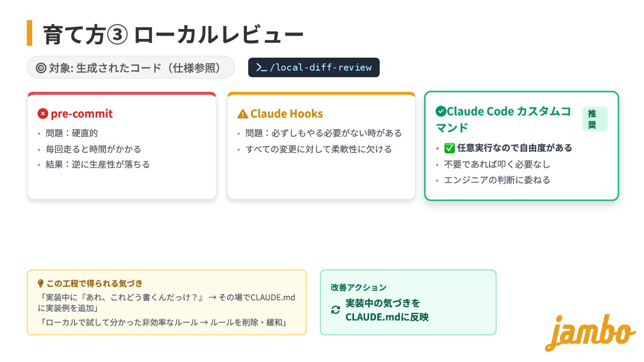Click the slide title 育て方③ ローカルレビュー
The image size is (644, 362).
click(174, 34)
